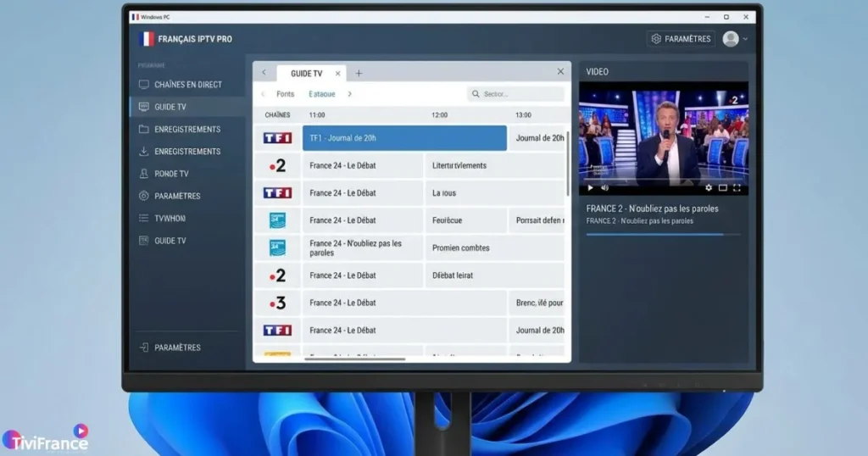This screenshot has height=456, width=868.
Task: Select the Eataoue filter
Action: 321,94
